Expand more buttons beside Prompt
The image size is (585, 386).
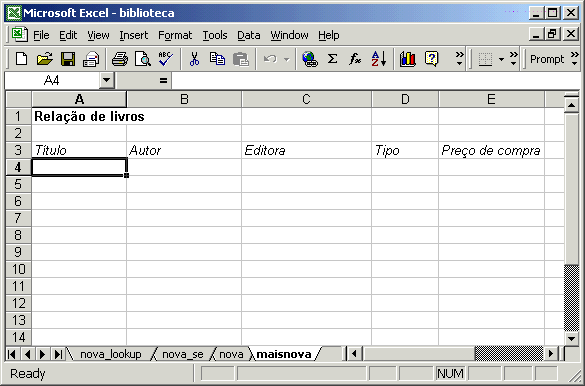[575, 59]
